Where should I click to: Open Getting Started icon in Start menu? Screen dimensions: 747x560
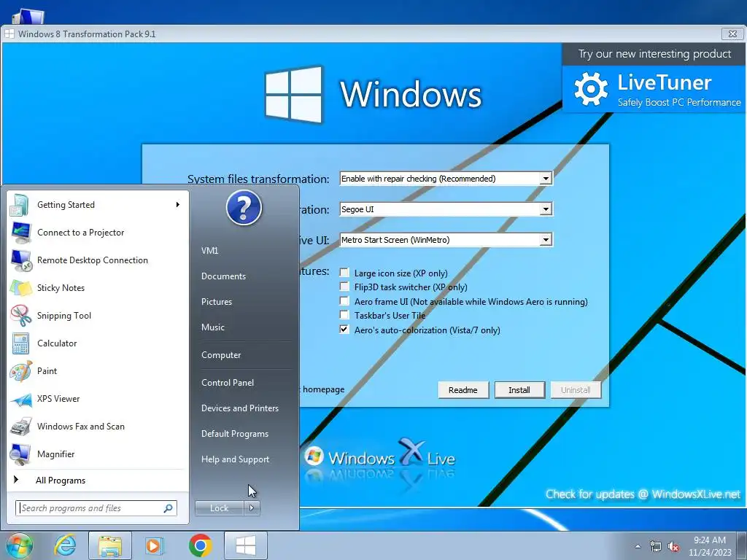20,205
